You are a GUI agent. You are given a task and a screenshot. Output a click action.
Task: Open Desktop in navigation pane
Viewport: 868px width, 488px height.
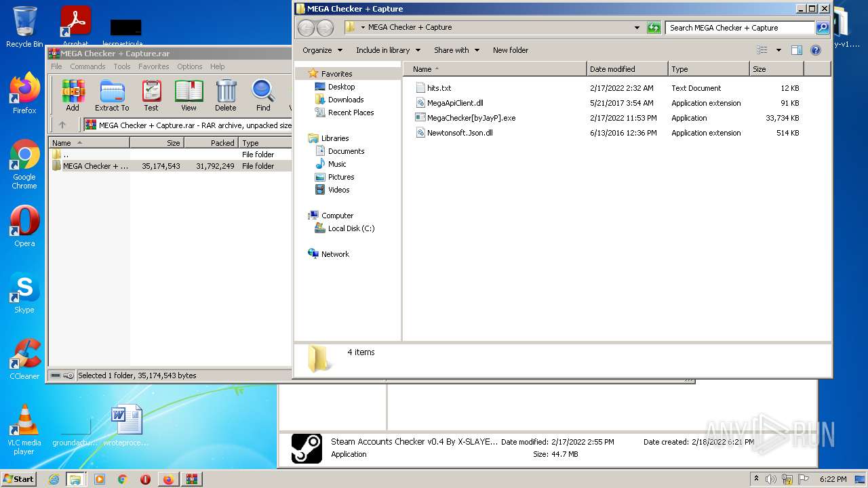pyautogui.click(x=341, y=87)
